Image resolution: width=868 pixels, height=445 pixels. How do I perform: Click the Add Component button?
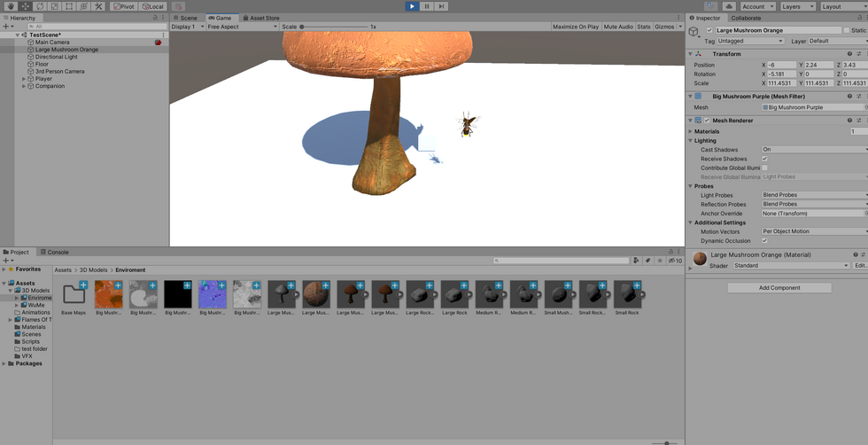(x=779, y=287)
